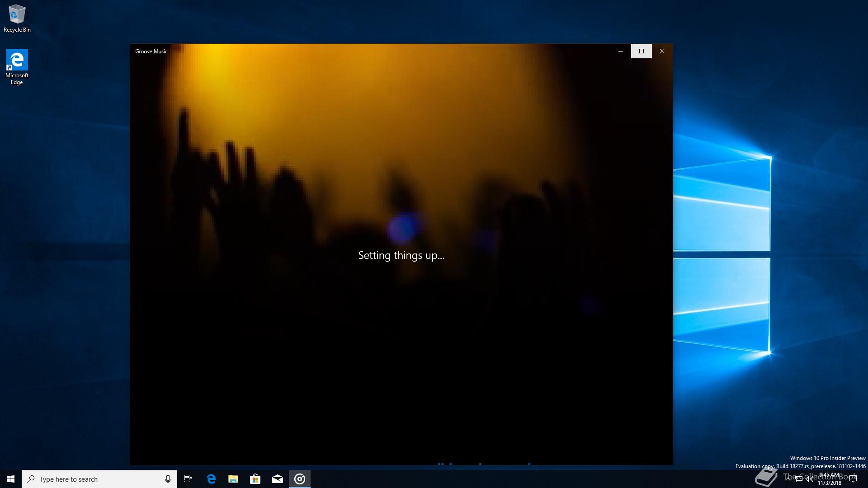This screenshot has width=868, height=488.
Task: Click the Groove Music taskbar icon
Action: (300, 479)
